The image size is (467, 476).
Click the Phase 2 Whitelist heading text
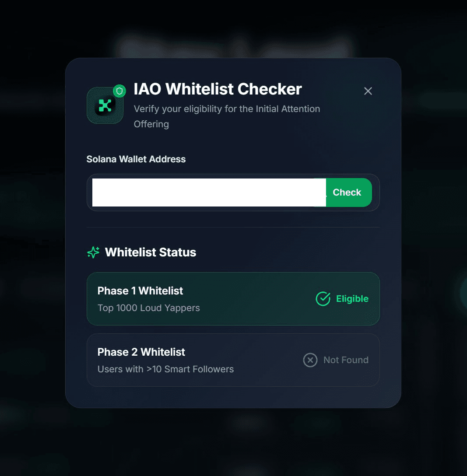tap(141, 352)
